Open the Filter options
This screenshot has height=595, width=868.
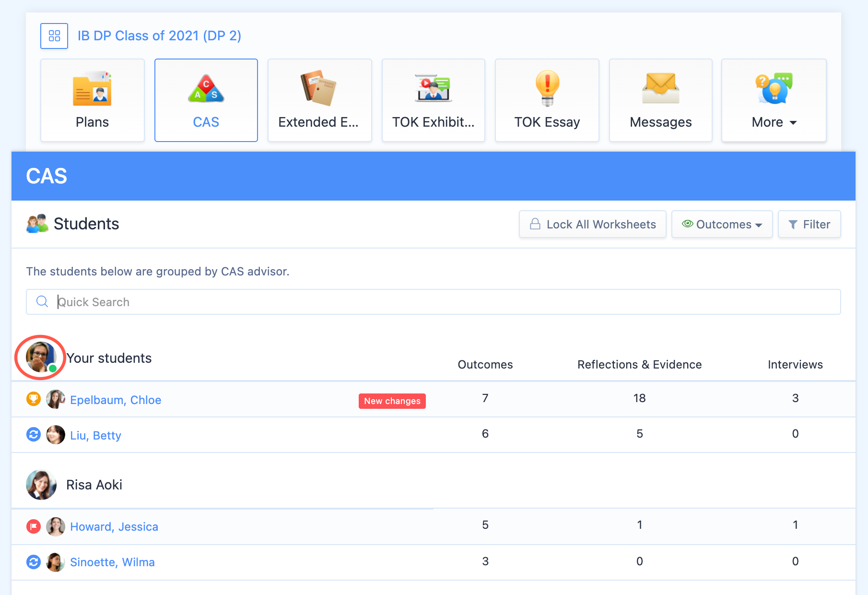click(809, 224)
